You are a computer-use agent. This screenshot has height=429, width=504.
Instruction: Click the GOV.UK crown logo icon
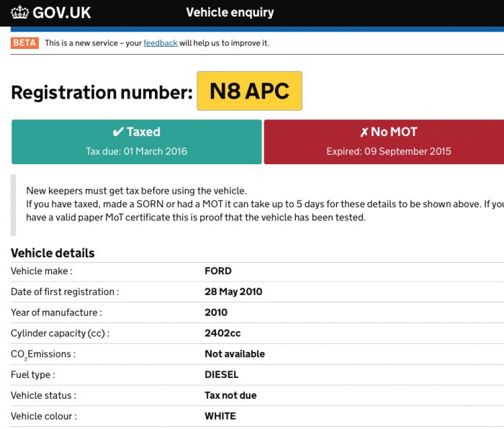pos(19,12)
